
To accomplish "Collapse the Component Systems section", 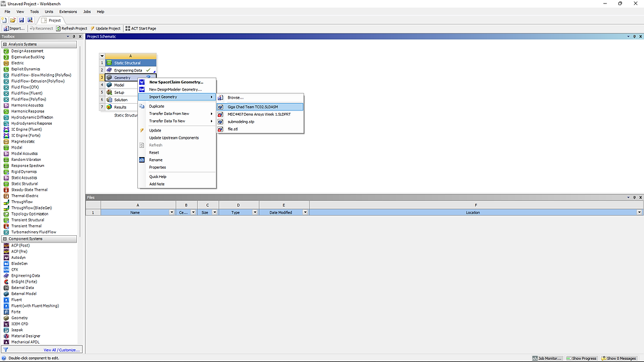I will tap(5, 239).
